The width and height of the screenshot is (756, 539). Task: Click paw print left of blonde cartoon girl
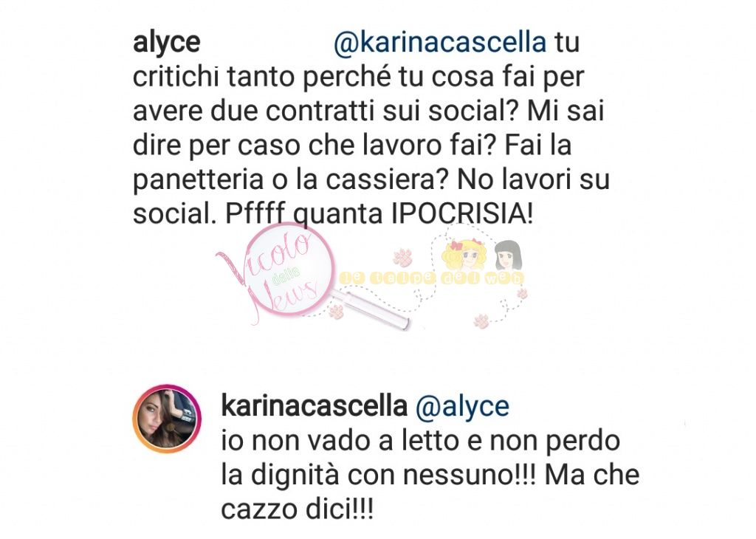click(402, 257)
